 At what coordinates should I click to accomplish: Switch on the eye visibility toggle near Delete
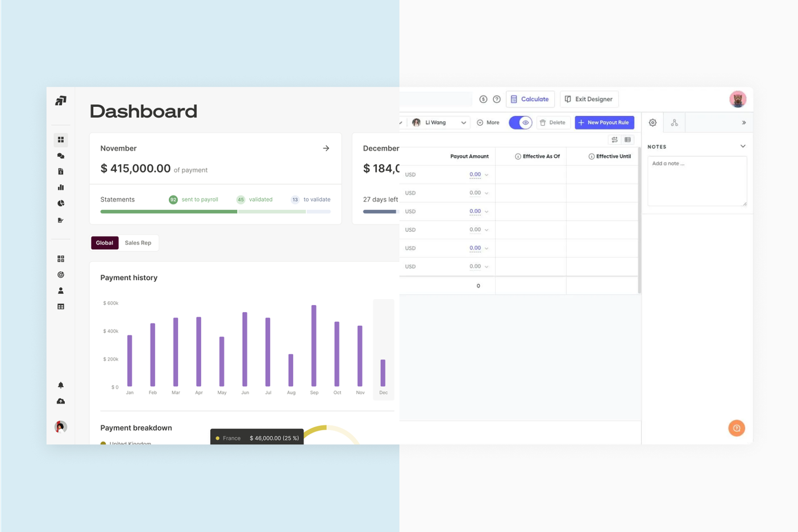[x=520, y=122]
